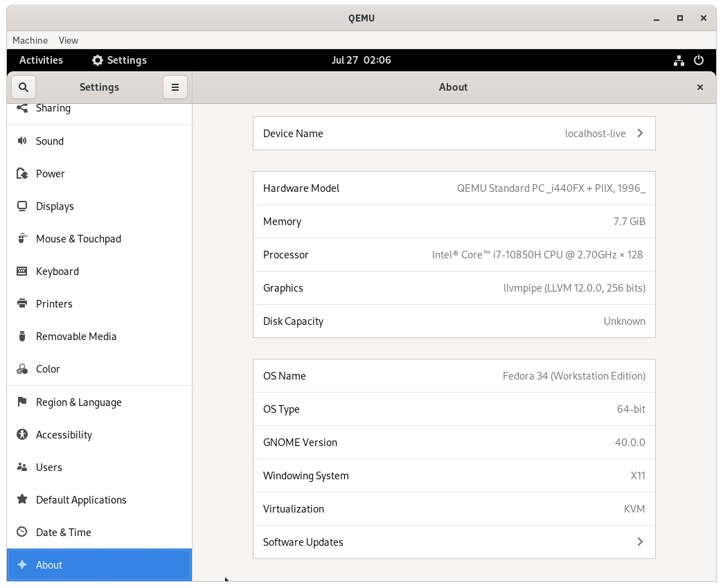
Task: Close the About settings window
Action: tap(700, 87)
